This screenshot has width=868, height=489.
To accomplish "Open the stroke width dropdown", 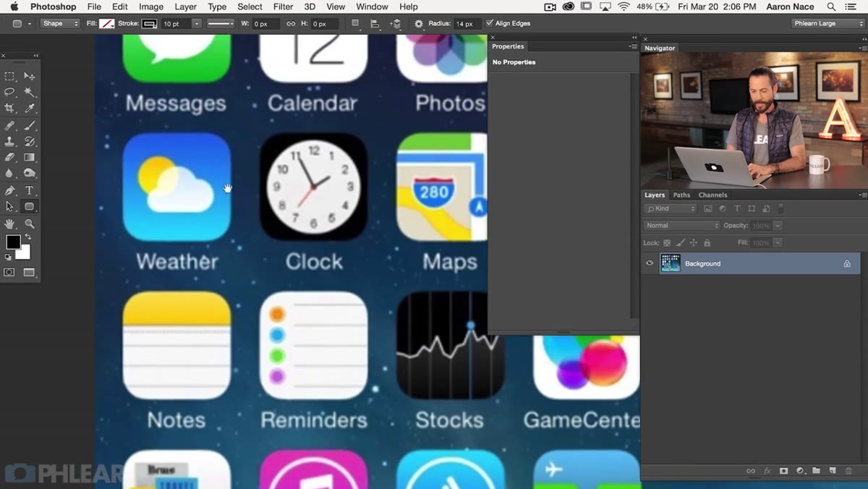I will click(x=197, y=23).
